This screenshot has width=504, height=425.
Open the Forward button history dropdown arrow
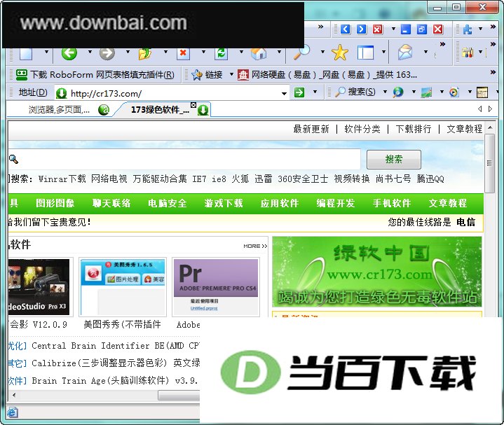(128, 52)
